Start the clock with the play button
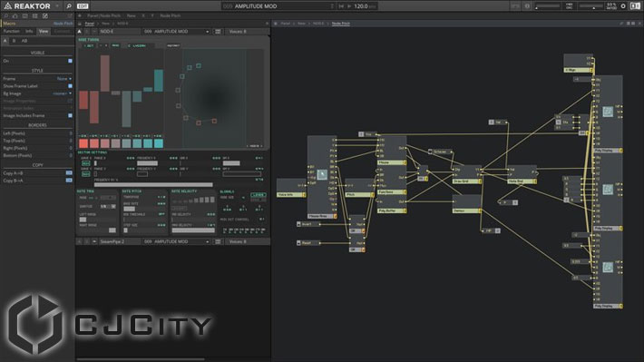 pyautogui.click(x=349, y=6)
